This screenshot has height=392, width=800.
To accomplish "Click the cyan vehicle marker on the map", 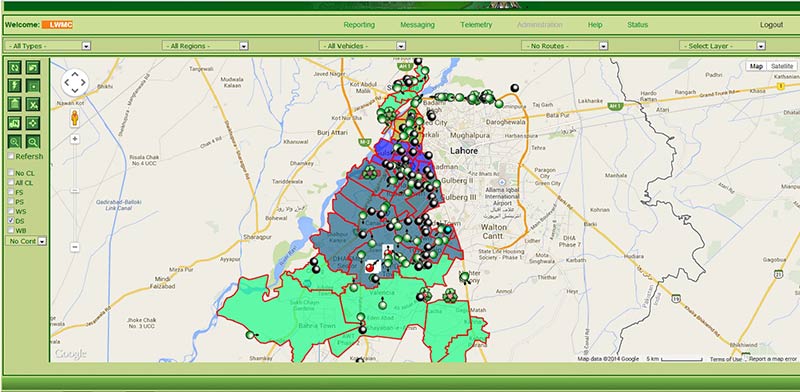I will (447, 230).
